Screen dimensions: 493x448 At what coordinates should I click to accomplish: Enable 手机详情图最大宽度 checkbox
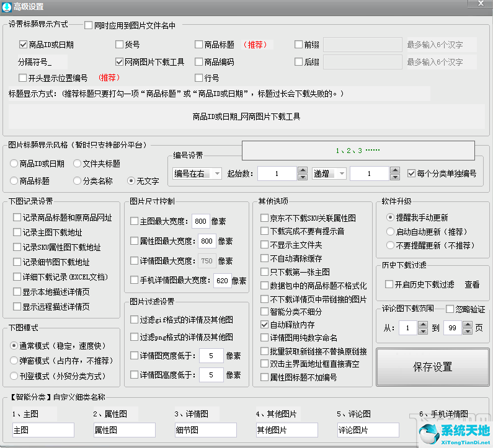[x=134, y=280]
